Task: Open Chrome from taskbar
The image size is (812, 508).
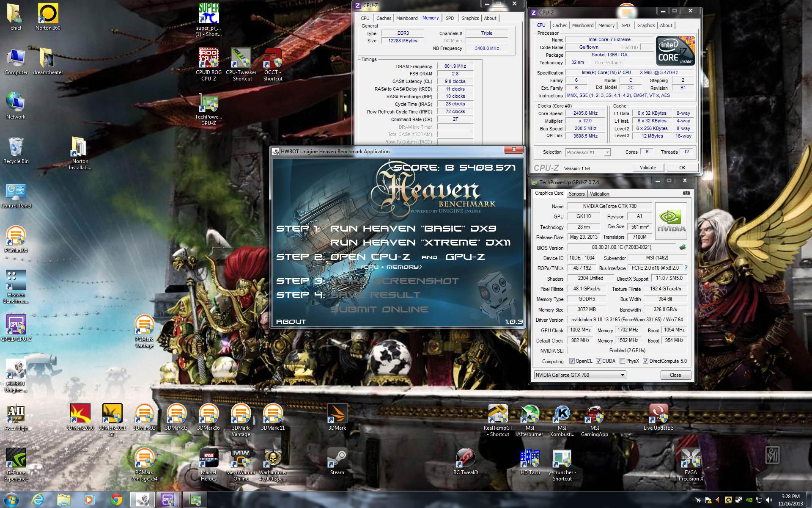Action: tap(116, 500)
